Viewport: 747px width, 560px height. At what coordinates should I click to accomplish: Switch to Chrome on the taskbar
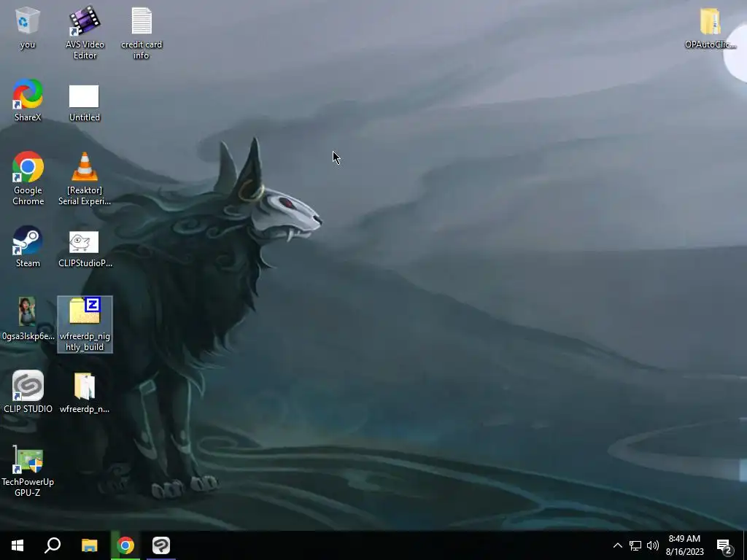tap(125, 545)
